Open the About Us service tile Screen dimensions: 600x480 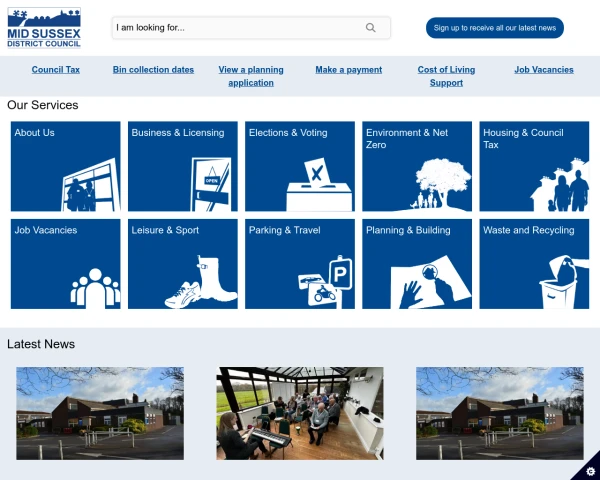(x=65, y=166)
